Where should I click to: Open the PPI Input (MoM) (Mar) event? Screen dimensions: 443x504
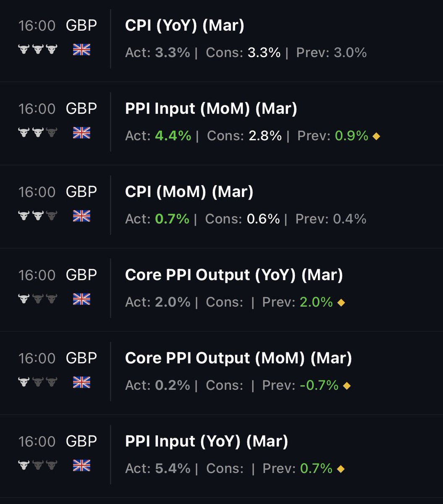[x=211, y=109]
